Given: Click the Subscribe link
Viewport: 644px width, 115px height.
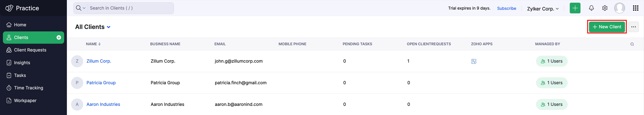Looking at the screenshot, I should click(506, 8).
